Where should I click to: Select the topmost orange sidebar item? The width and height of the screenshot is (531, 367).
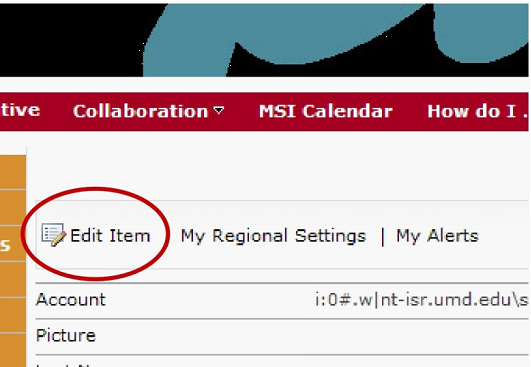coord(13,172)
